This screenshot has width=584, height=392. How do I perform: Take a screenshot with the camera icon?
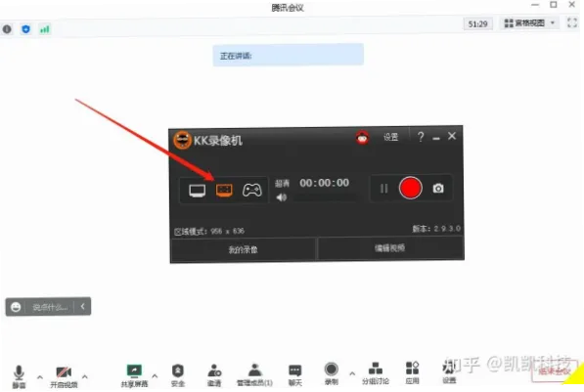tap(438, 189)
